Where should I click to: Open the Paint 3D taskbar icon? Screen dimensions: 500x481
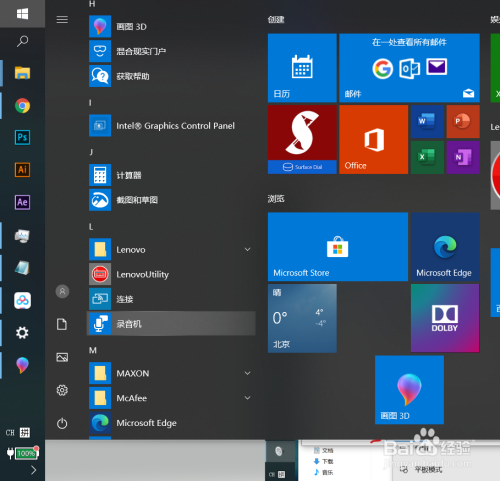pyautogui.click(x=22, y=365)
